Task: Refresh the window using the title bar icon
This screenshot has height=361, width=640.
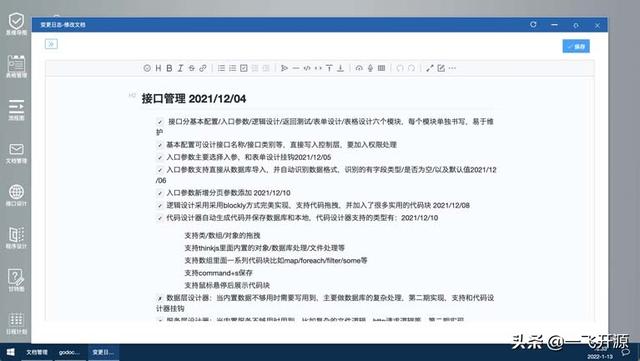Action: (x=533, y=25)
